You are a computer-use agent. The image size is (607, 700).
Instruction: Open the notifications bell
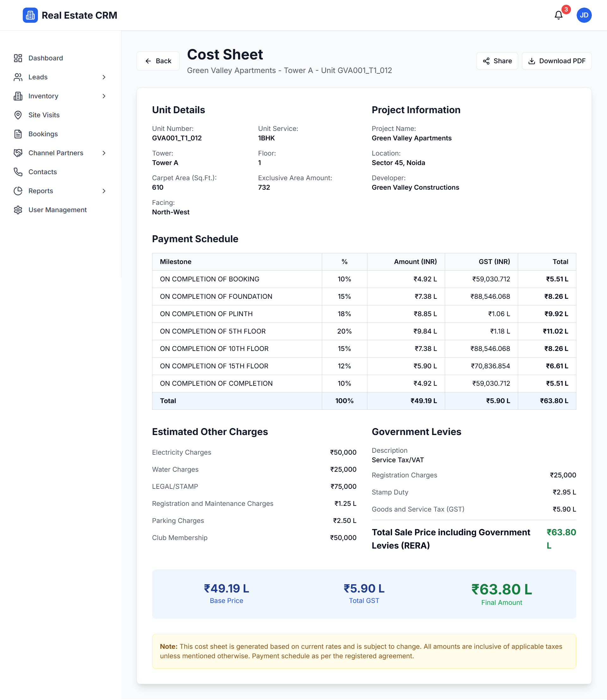[558, 15]
